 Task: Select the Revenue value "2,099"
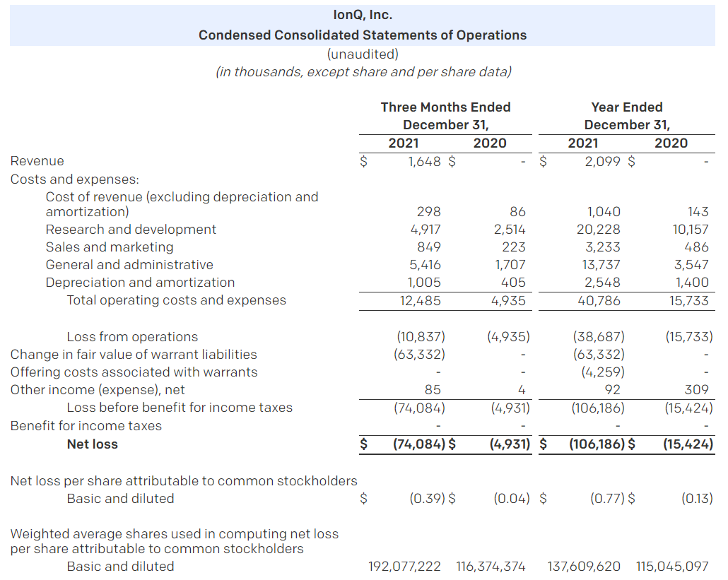point(603,162)
